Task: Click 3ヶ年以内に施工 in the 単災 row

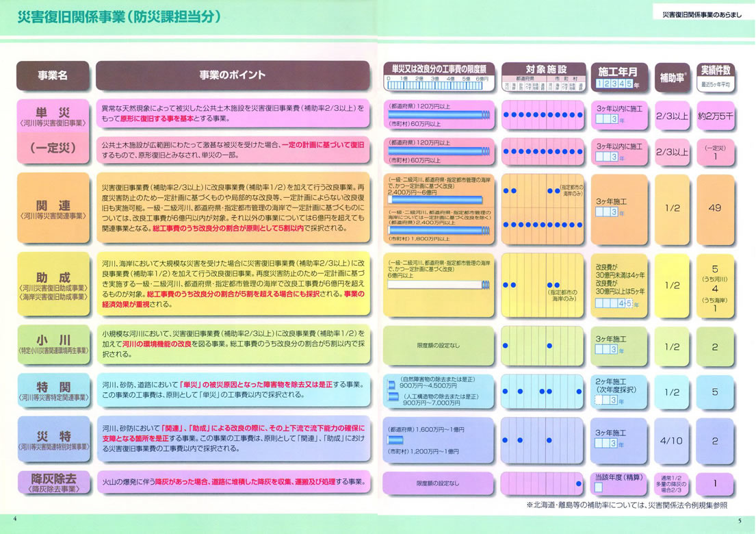Action: 619,109
